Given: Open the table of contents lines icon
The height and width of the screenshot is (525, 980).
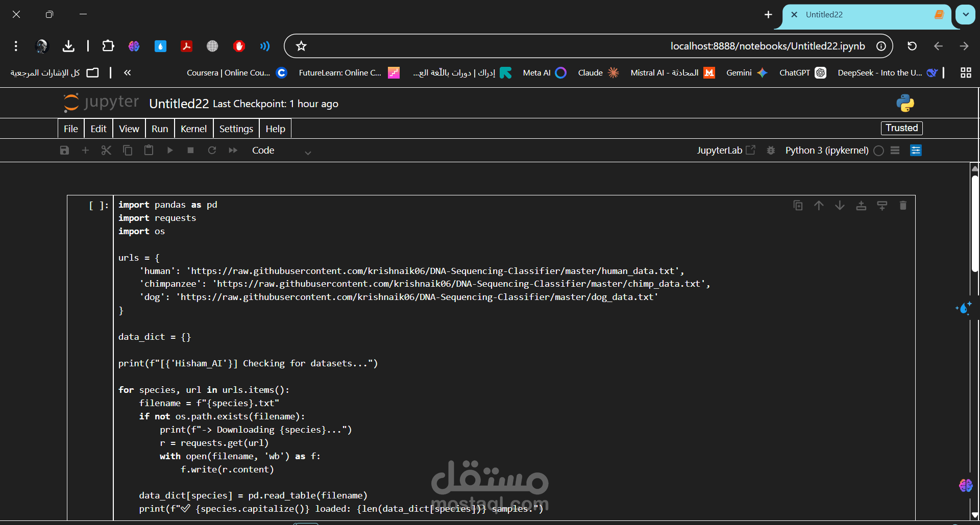Looking at the screenshot, I should click(x=895, y=151).
